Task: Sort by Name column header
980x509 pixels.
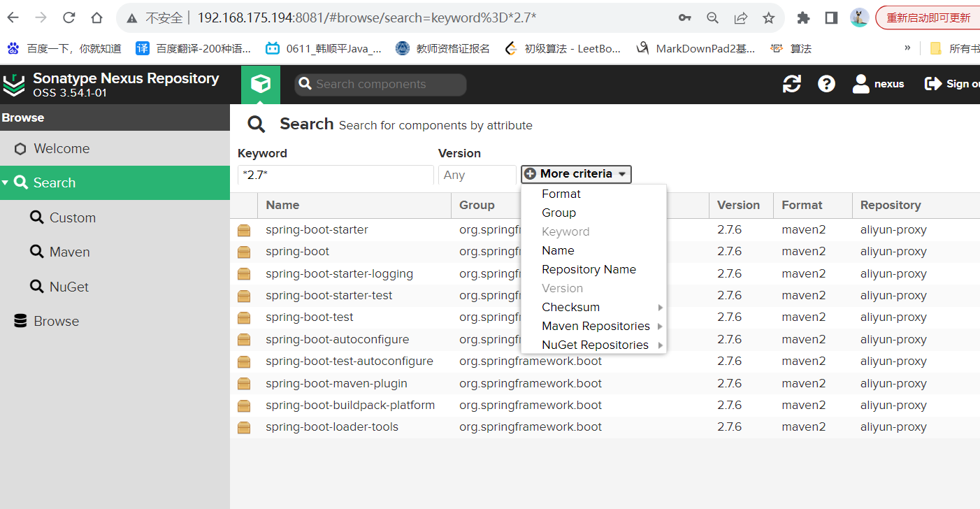Action: (354, 206)
